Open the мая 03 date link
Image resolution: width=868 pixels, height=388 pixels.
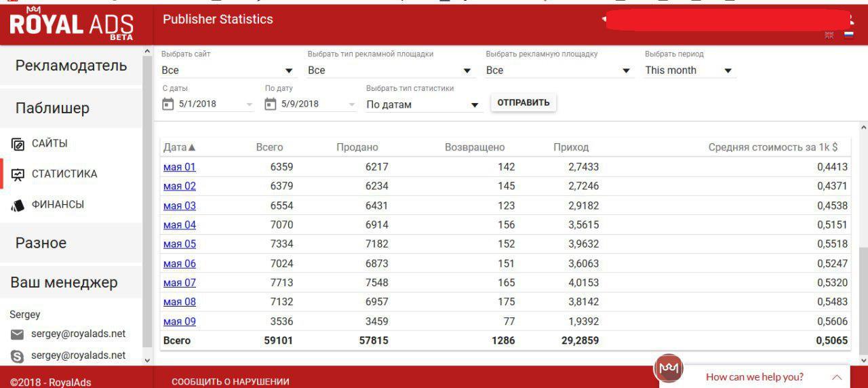pyautogui.click(x=179, y=206)
